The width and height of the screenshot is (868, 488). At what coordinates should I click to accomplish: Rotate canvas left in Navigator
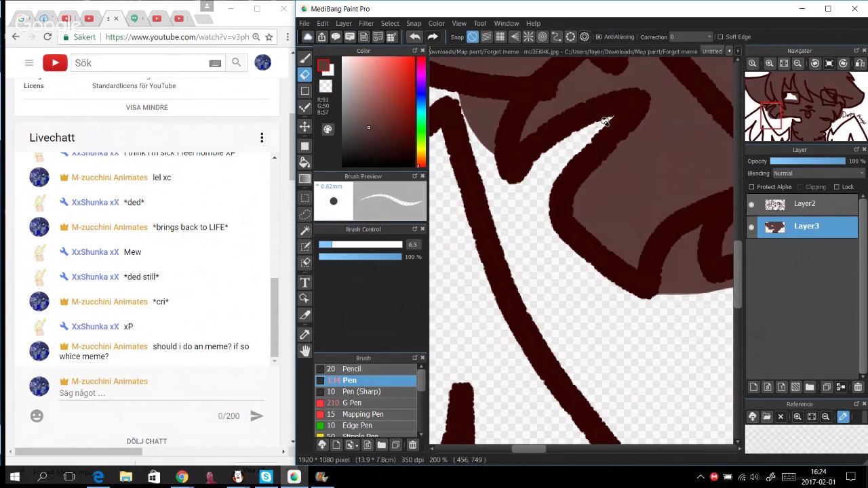coord(815,63)
